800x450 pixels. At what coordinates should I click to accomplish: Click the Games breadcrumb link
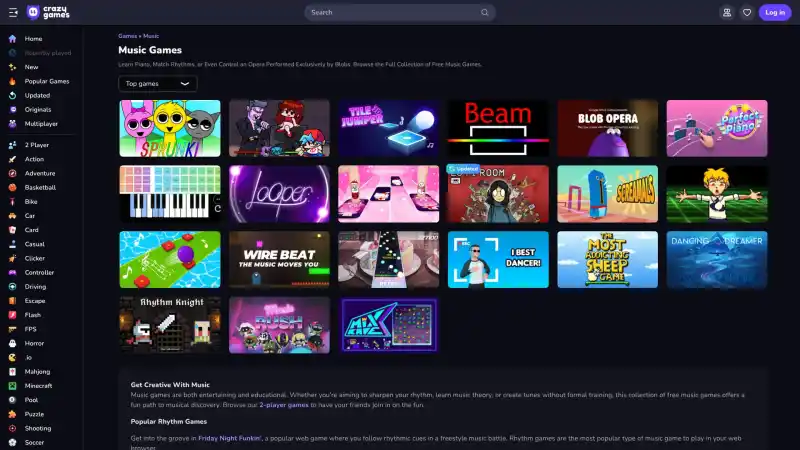tap(128, 36)
